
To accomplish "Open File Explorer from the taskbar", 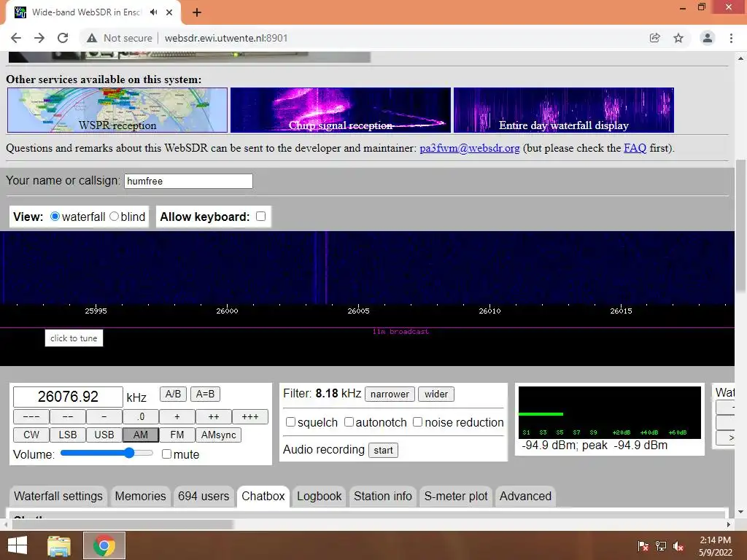I will (x=59, y=545).
